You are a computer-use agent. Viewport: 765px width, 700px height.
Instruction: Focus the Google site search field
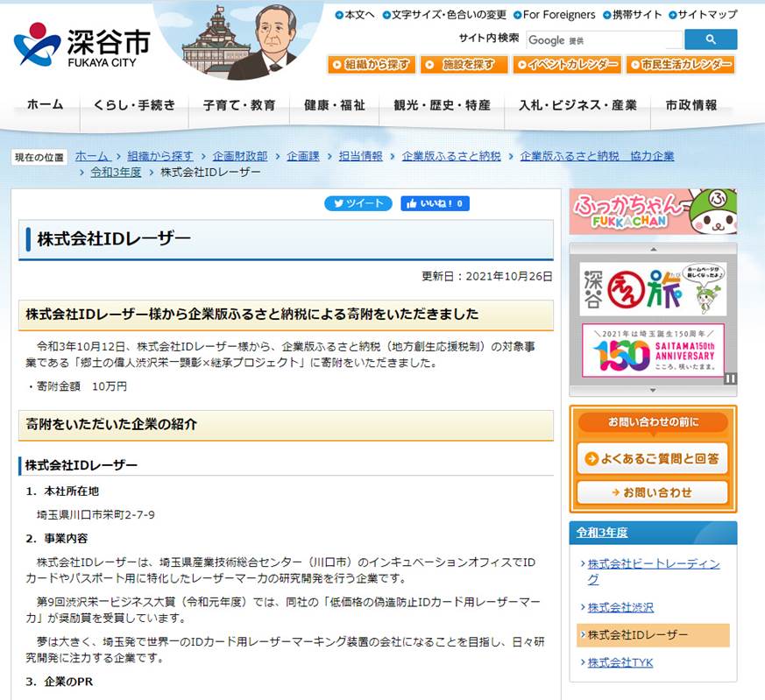pos(605,40)
